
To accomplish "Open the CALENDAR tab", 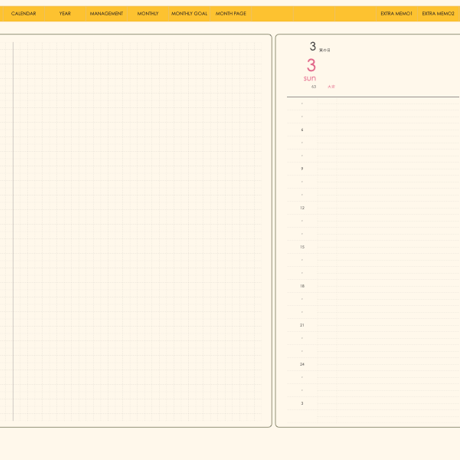I will (23, 14).
